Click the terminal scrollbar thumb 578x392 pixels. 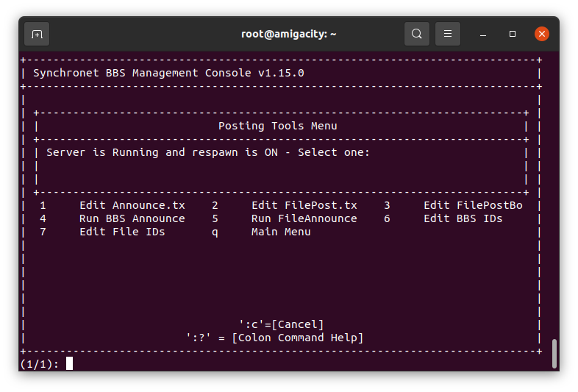(x=554, y=354)
